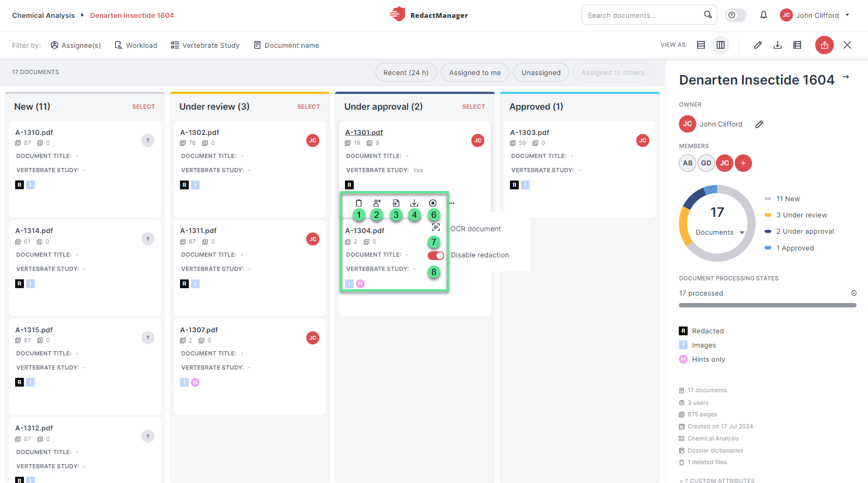Click the RedactManager logo
Image resolution: width=868 pixels, height=483 pixels.
[428, 15]
